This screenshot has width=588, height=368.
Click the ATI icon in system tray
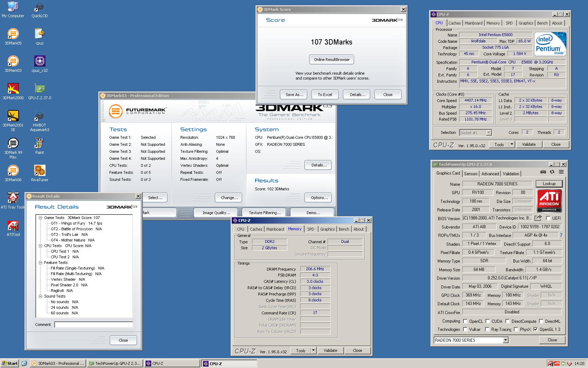pyautogui.click(x=557, y=363)
